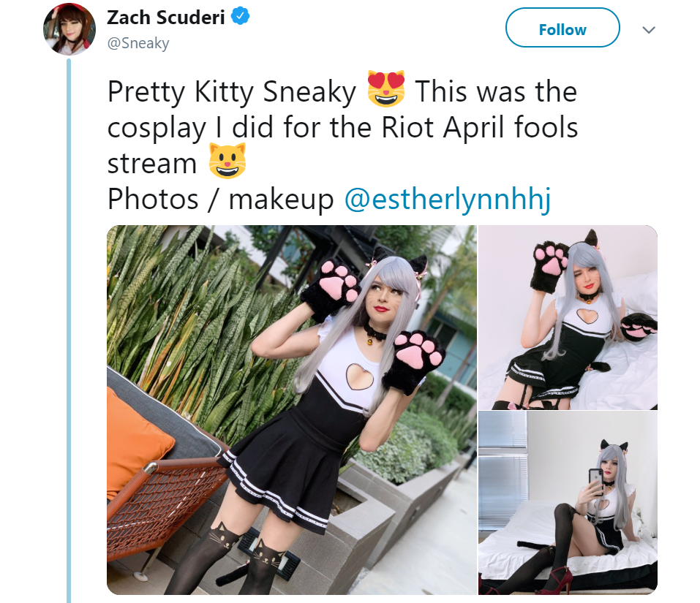Click the blue thread line on the left
700x603 pixels.
[x=69, y=329]
